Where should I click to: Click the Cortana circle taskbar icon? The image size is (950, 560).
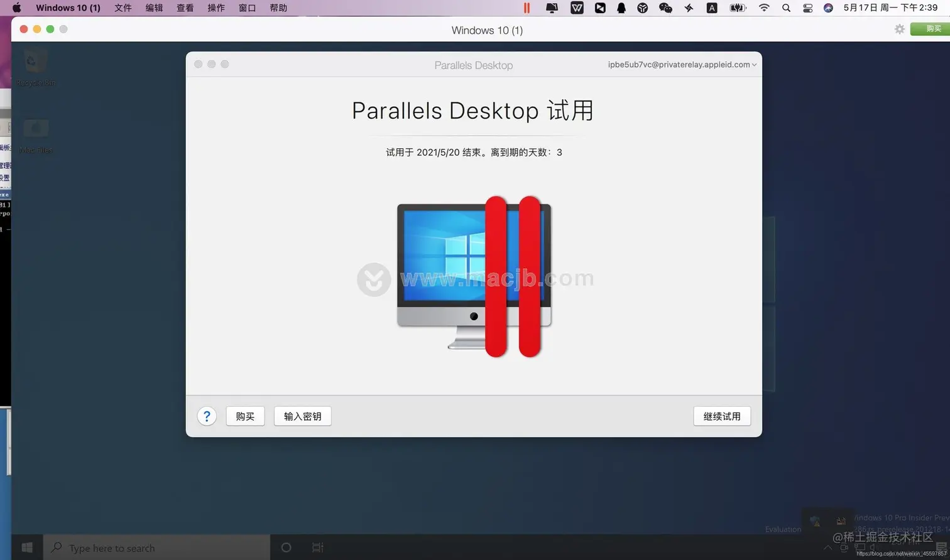(x=286, y=547)
